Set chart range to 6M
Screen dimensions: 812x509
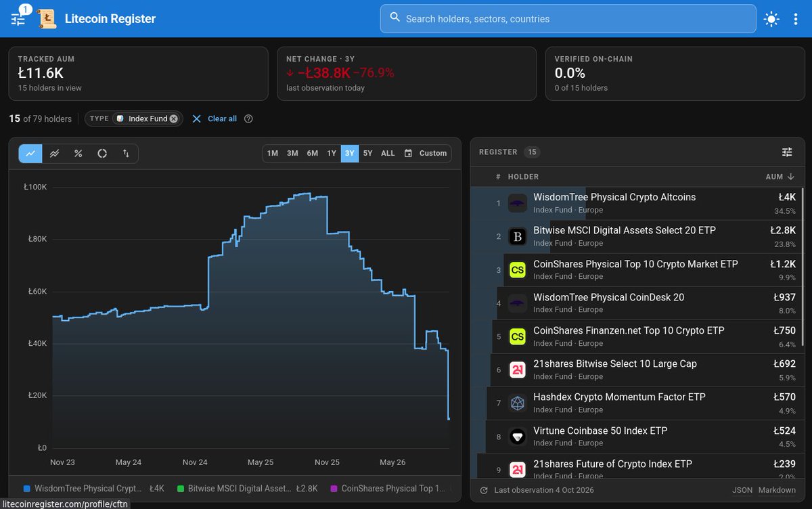[312, 153]
